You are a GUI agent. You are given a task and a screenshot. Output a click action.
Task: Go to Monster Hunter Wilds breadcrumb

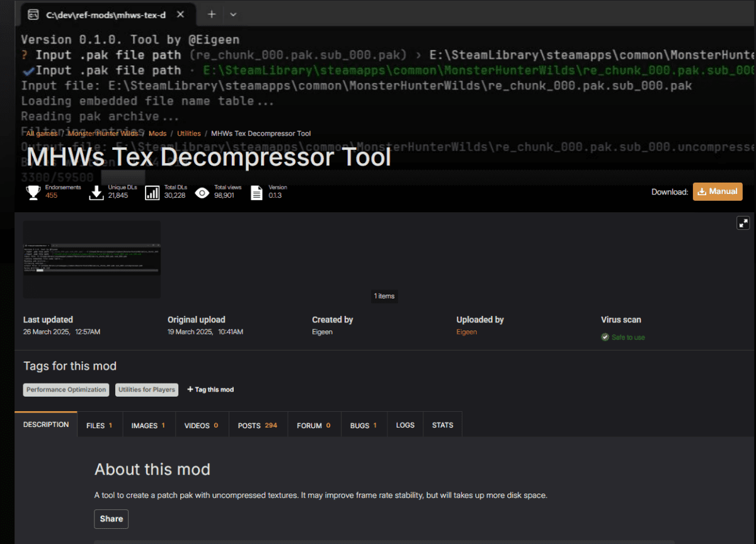(x=104, y=133)
